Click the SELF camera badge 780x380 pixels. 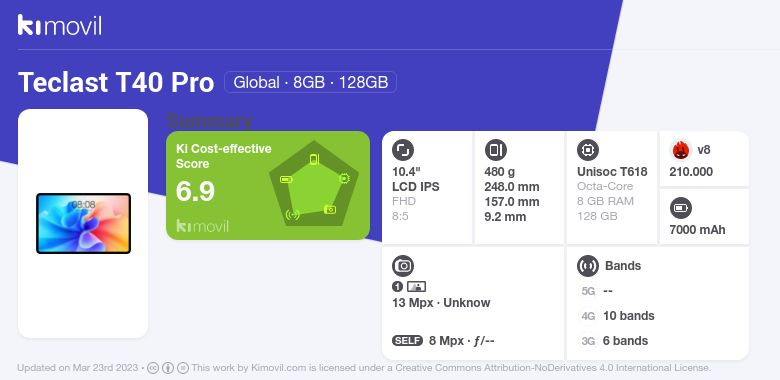click(x=407, y=341)
